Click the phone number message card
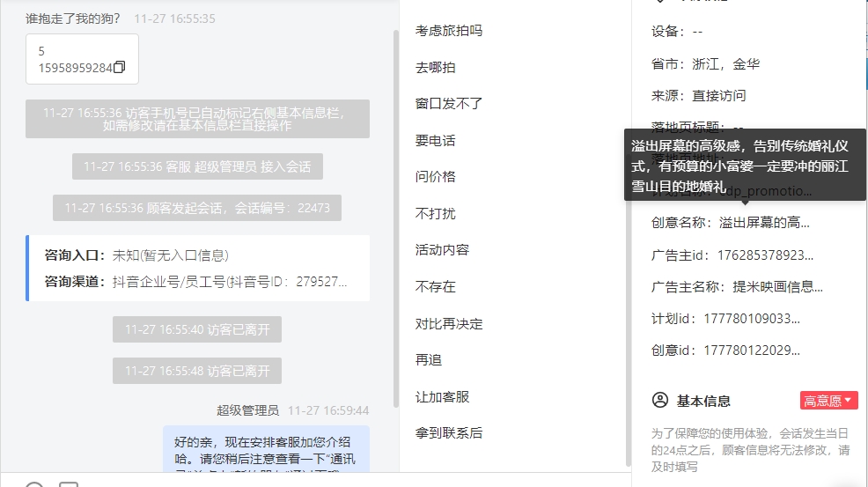This screenshot has height=487, width=868. (82, 59)
